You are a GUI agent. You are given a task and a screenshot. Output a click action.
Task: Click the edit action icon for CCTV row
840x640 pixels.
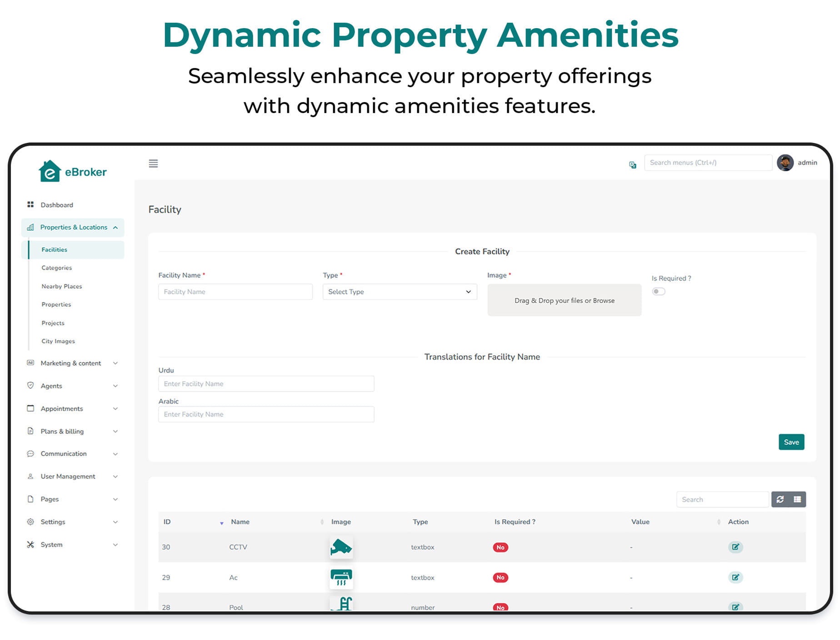tap(735, 547)
